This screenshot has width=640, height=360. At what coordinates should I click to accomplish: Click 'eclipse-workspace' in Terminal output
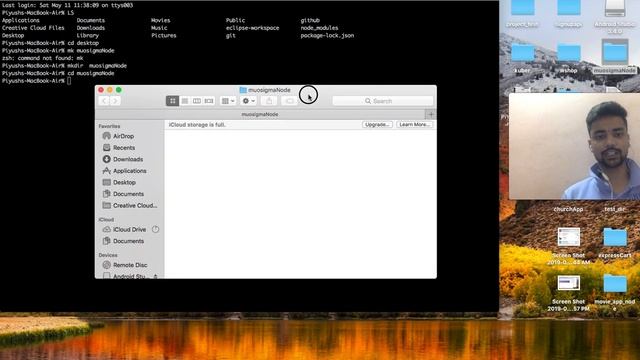[252, 28]
